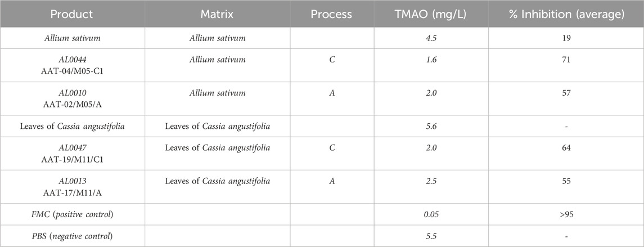
Task: Select the inhibition value 19
Action: pyautogui.click(x=565, y=39)
